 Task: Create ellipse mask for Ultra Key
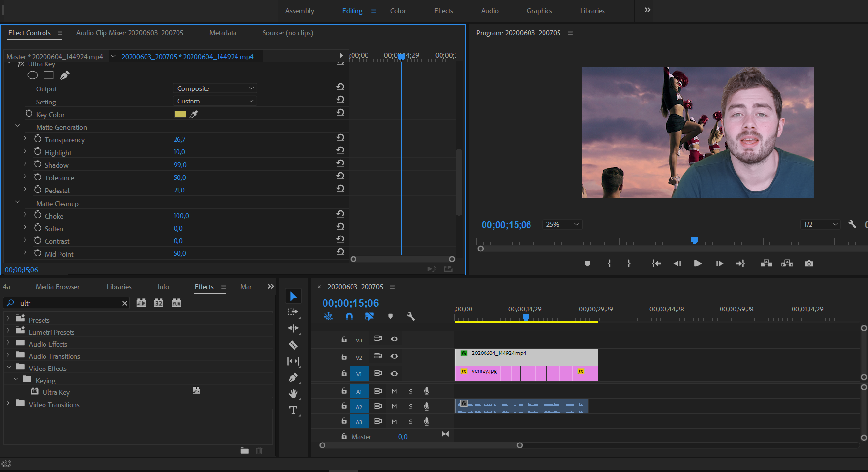[32, 75]
